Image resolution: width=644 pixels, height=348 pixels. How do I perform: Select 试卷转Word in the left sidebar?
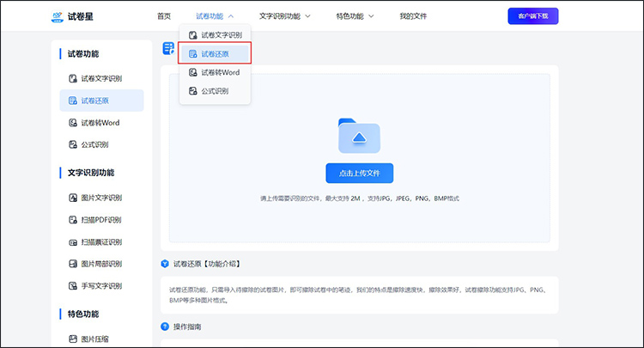point(101,122)
